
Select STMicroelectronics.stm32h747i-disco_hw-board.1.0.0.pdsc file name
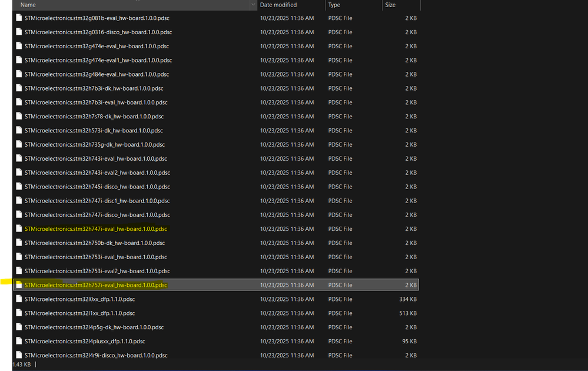pyautogui.click(x=97, y=215)
